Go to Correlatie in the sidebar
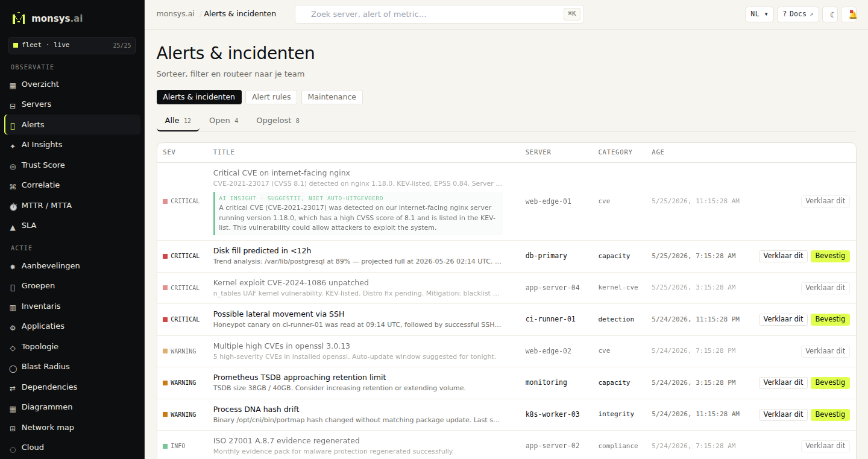 [72, 185]
